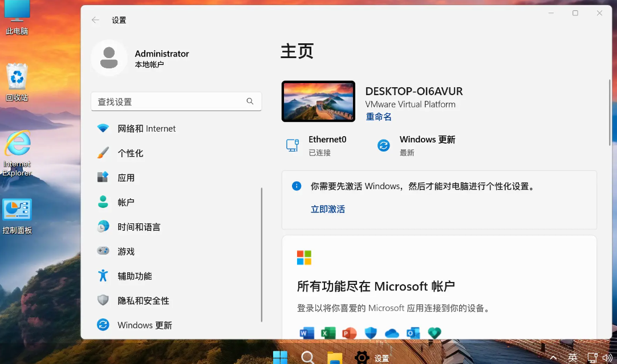The height and width of the screenshot is (364, 617).
Task: Click the 主页 page heading
Action: pyautogui.click(x=297, y=51)
